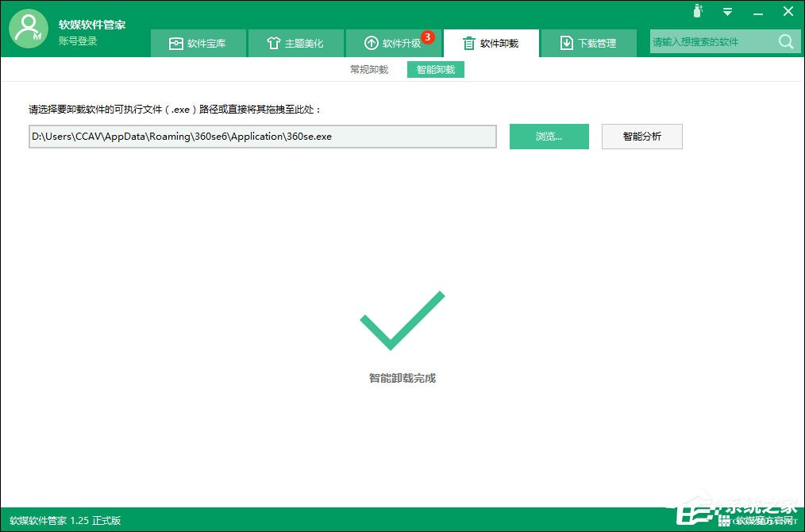
Task: Click the red update count badge
Action: (x=427, y=37)
